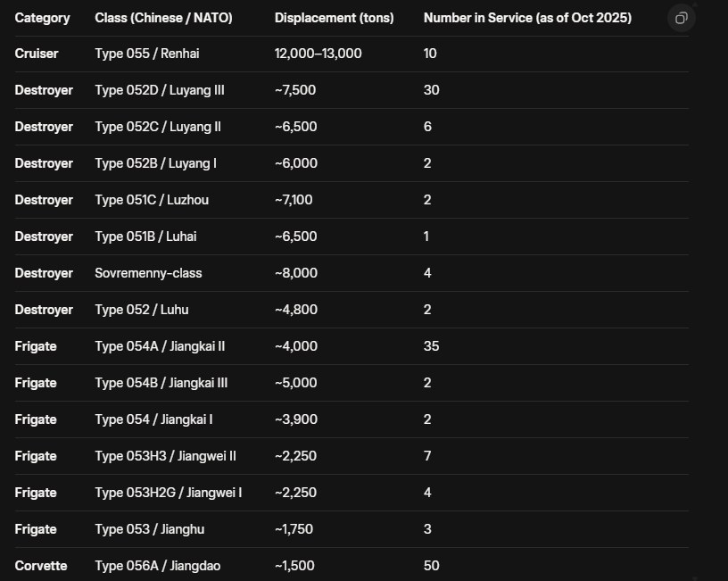The width and height of the screenshot is (728, 581).
Task: Click 'Type 052C / Luyang II' cell
Action: (x=158, y=127)
